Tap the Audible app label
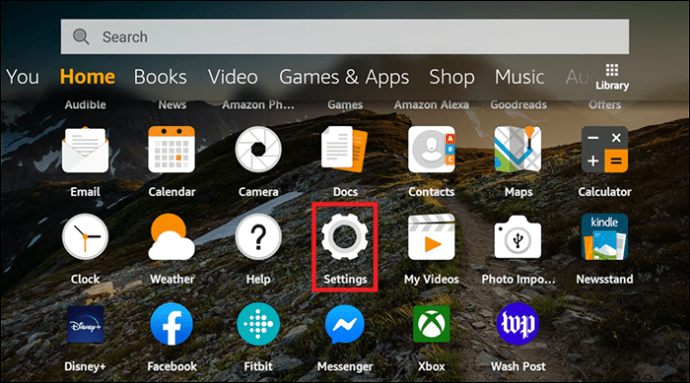The image size is (690, 383). [x=85, y=104]
